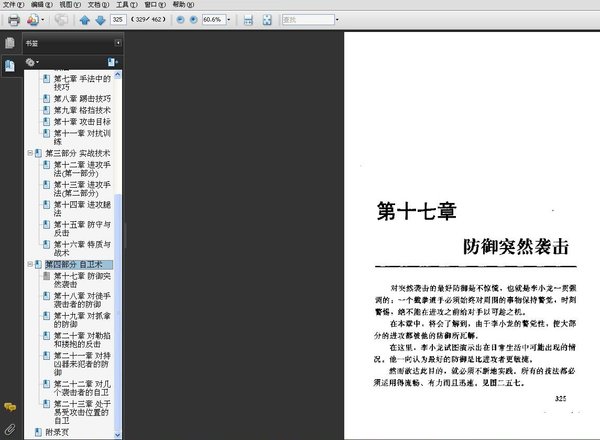600x440 pixels.
Task: Open bookmark 第八章 踢击技巧
Action: 82,99
